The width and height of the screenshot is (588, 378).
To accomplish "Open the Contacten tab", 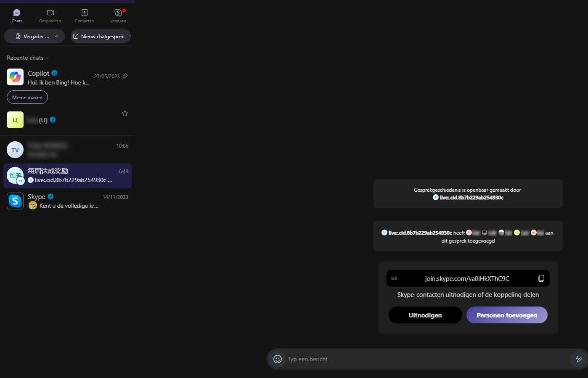I will [84, 16].
